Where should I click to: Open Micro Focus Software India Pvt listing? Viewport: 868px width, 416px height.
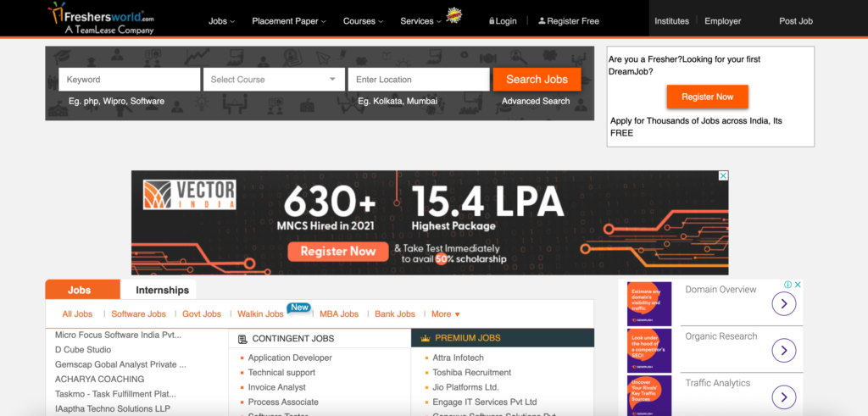click(118, 335)
